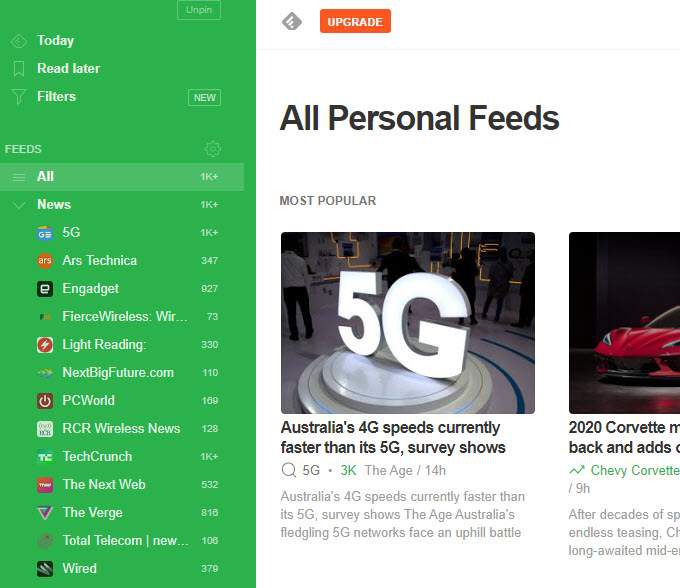Open the Engadget feed icon

45,289
